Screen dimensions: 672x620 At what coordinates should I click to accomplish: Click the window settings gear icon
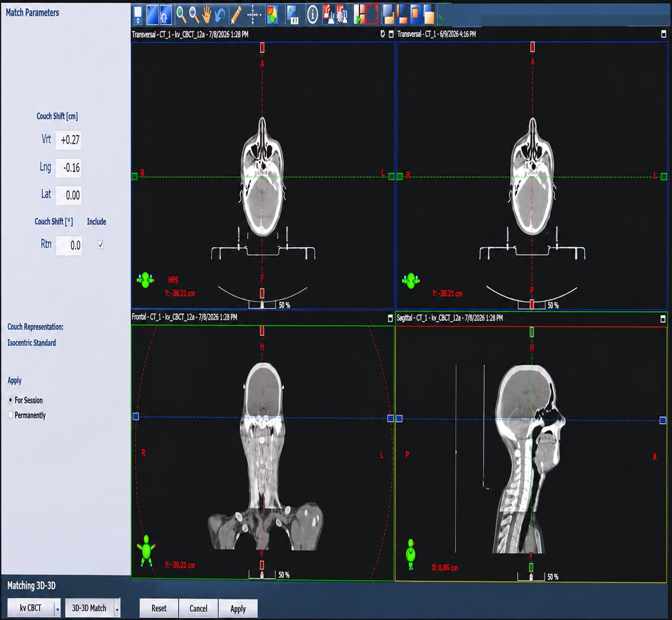point(165,15)
